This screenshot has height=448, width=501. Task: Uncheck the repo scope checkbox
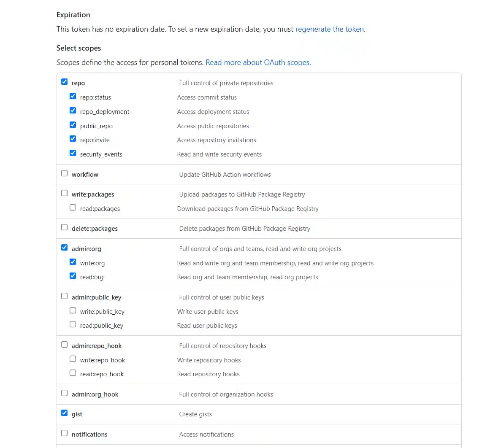[64, 82]
